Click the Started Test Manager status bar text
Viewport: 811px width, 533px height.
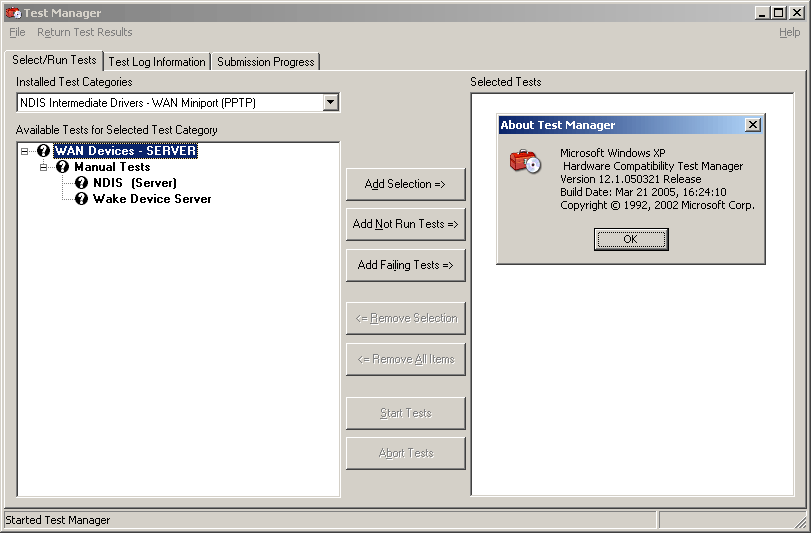(57, 520)
